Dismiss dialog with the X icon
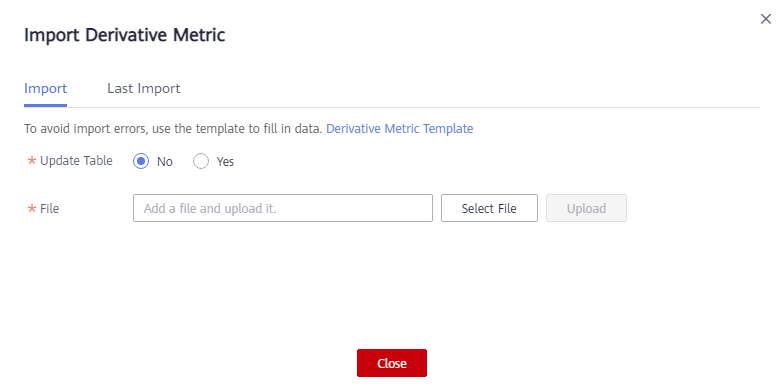This screenshot has width=781, height=385. [766, 19]
